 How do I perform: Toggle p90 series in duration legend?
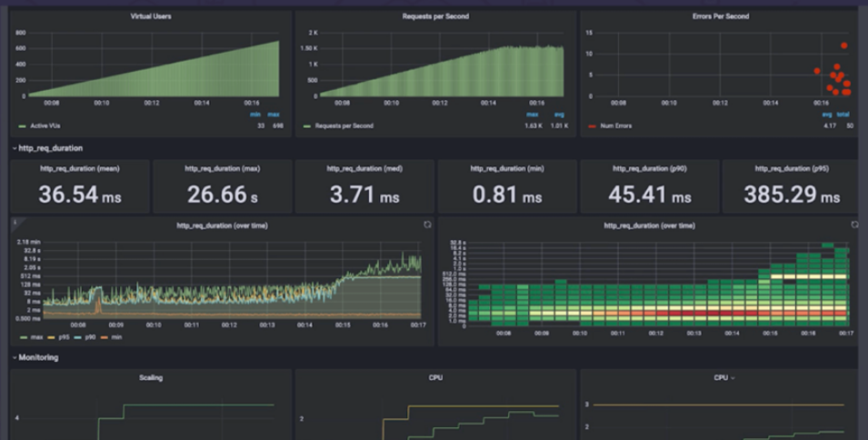click(x=89, y=337)
